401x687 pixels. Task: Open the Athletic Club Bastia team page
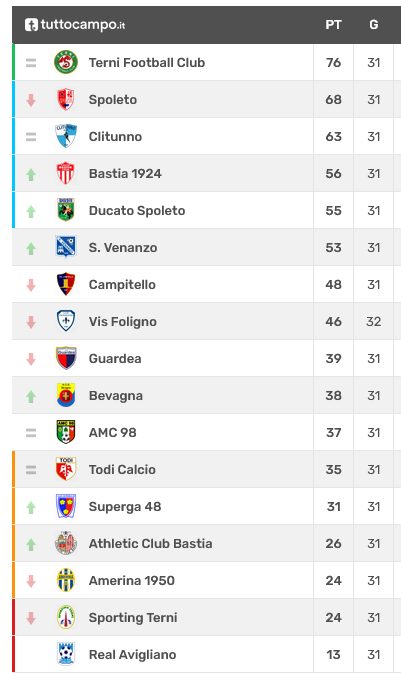point(150,544)
